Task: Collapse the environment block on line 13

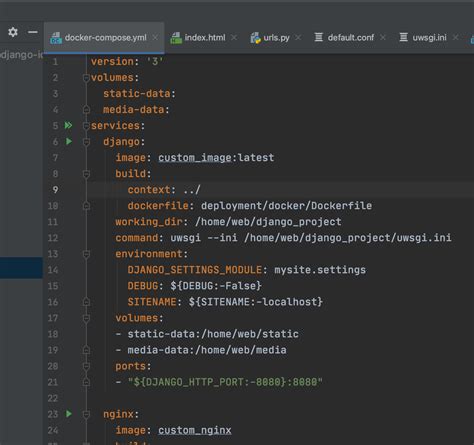Action: pos(86,254)
